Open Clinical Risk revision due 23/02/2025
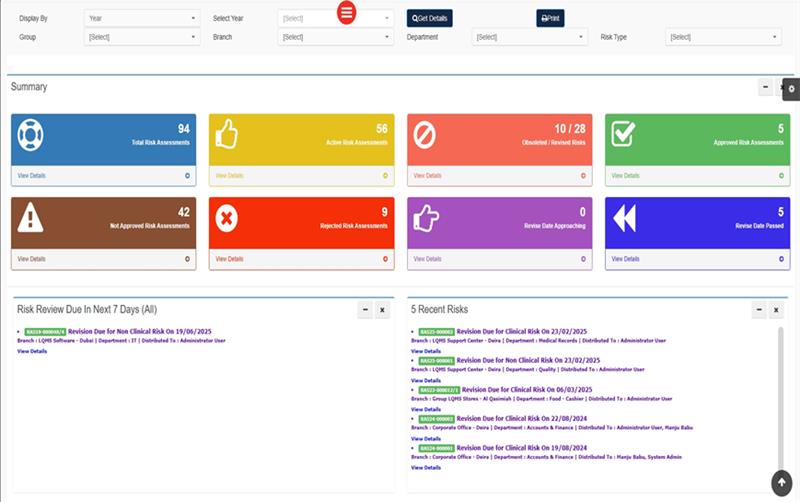The image size is (800, 502). click(x=521, y=332)
